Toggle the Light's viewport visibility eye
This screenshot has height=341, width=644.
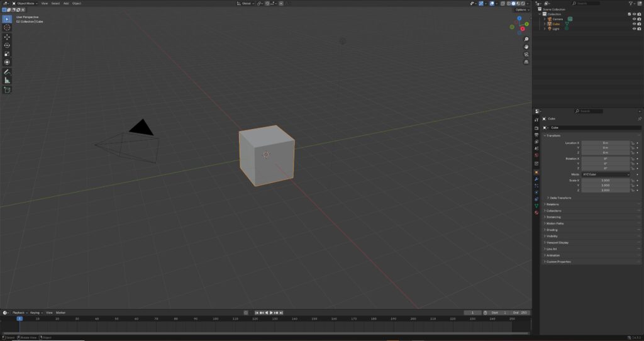click(634, 29)
